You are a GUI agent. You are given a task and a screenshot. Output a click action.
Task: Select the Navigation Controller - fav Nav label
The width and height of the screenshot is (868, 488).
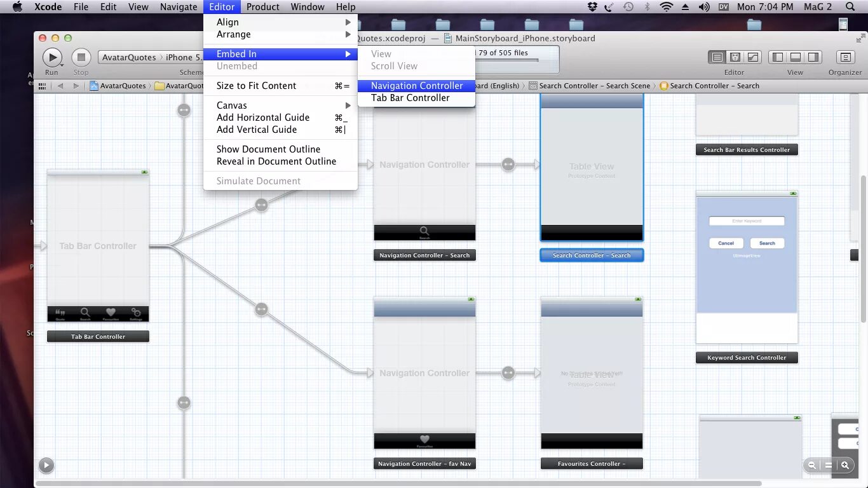(424, 464)
